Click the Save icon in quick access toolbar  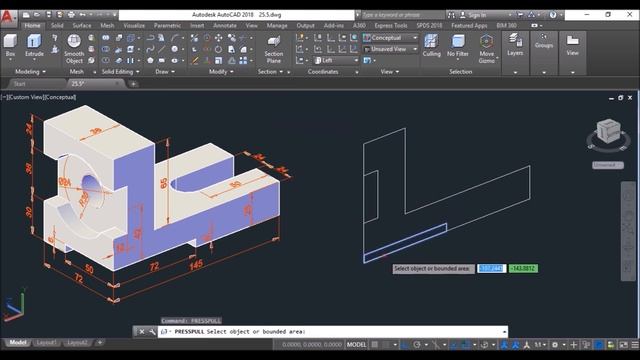pyautogui.click(x=49, y=15)
